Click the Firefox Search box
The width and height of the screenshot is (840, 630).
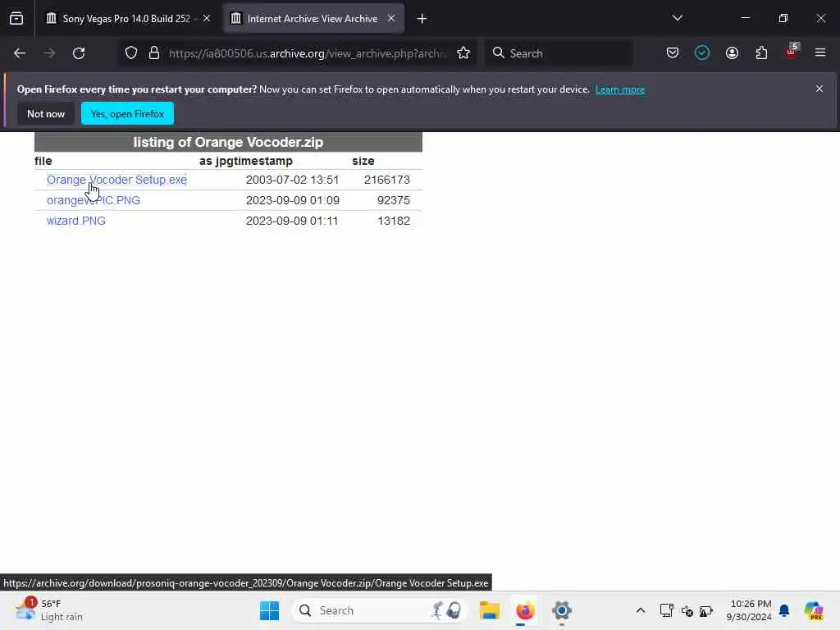[559, 53]
